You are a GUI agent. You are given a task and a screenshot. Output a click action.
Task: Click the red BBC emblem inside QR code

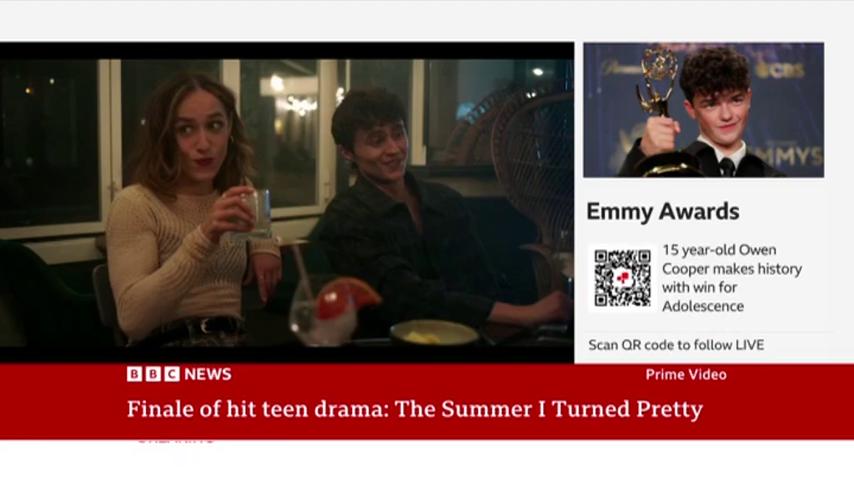[623, 278]
